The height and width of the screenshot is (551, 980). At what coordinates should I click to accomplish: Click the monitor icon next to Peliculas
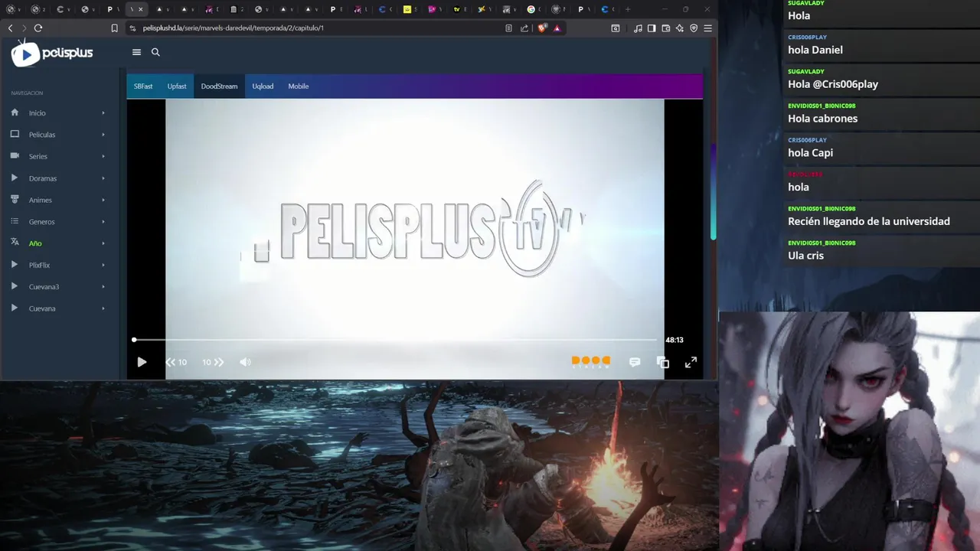pos(15,134)
